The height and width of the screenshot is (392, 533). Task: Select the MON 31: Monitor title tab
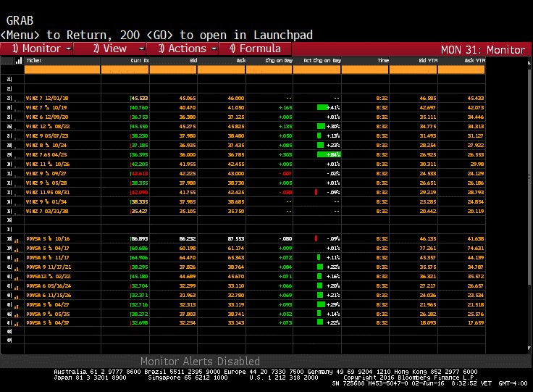tap(482, 49)
